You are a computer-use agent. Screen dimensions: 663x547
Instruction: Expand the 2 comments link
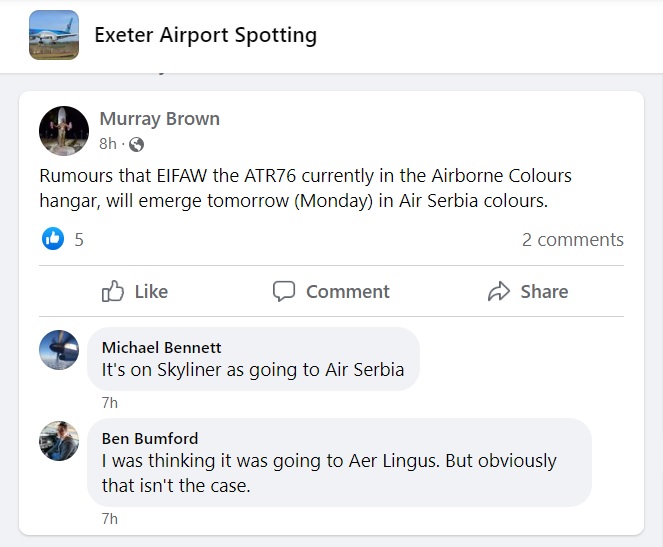click(572, 240)
